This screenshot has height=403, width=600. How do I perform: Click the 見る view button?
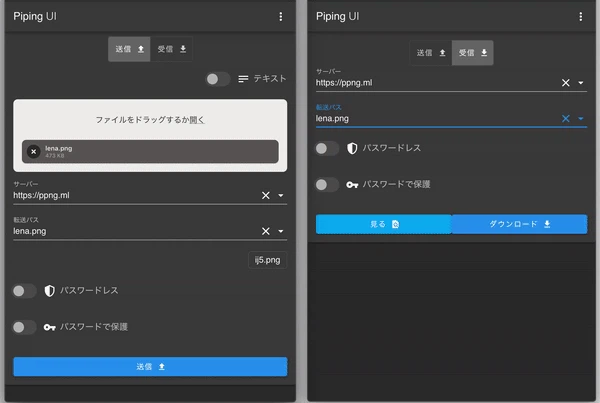tap(384, 224)
